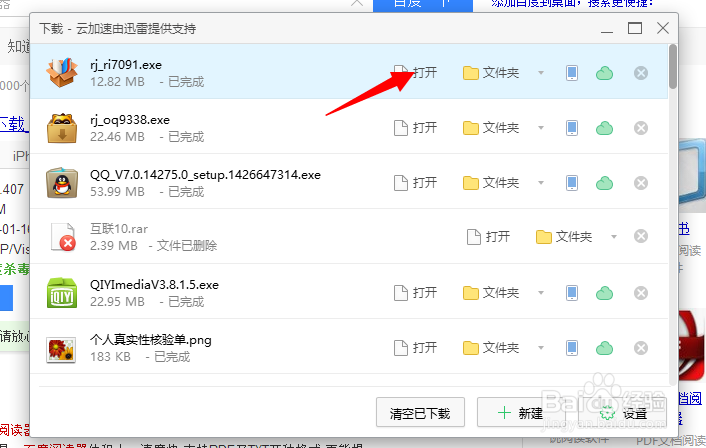Expand dropdown arrow in 互联10.rar row
The width and height of the screenshot is (706, 448).
pyautogui.click(x=614, y=237)
